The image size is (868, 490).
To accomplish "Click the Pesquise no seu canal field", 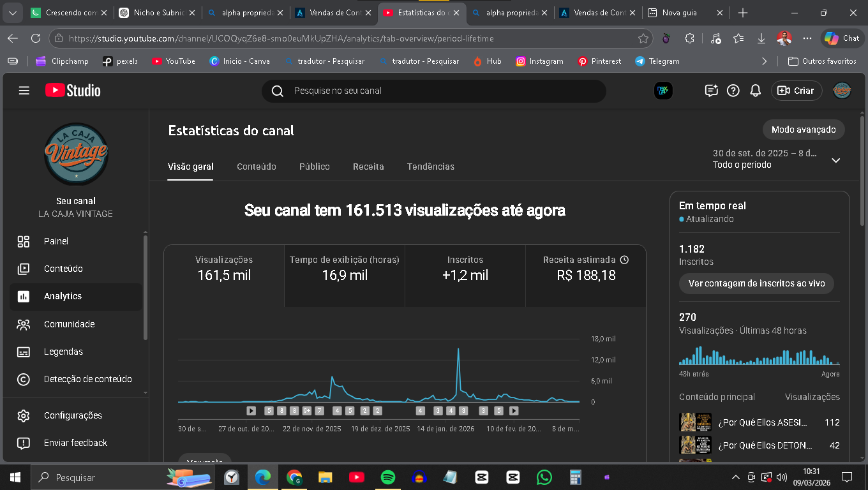I will (434, 91).
